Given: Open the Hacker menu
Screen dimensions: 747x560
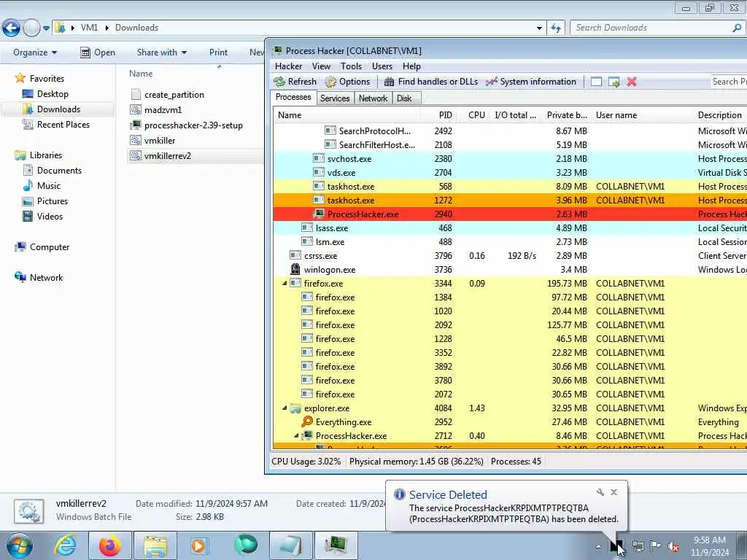Looking at the screenshot, I should coord(288,66).
